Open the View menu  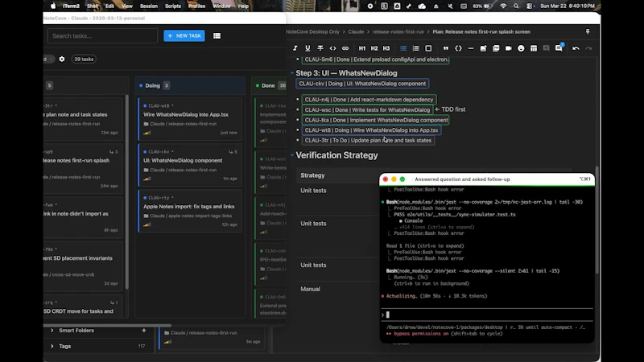(127, 6)
